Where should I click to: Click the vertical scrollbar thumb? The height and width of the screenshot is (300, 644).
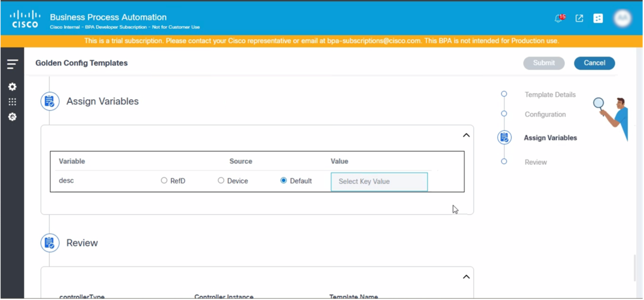click(x=635, y=268)
